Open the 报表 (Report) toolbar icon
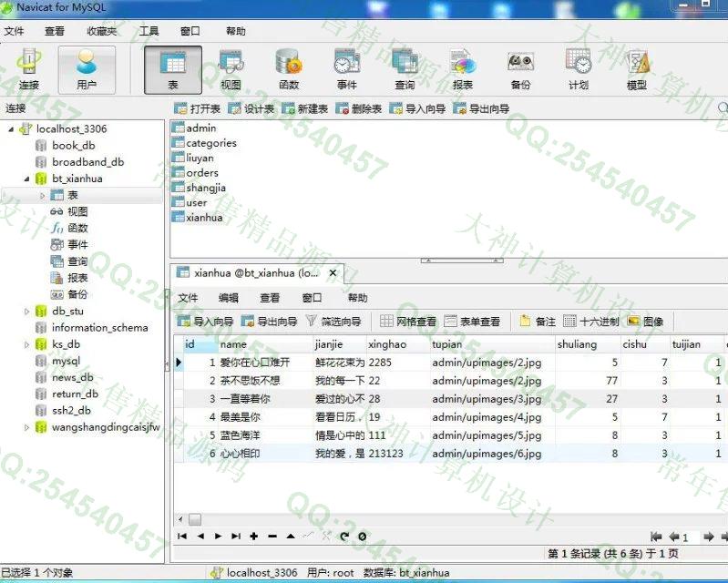Screen dimensions: 728x583 tap(463, 70)
